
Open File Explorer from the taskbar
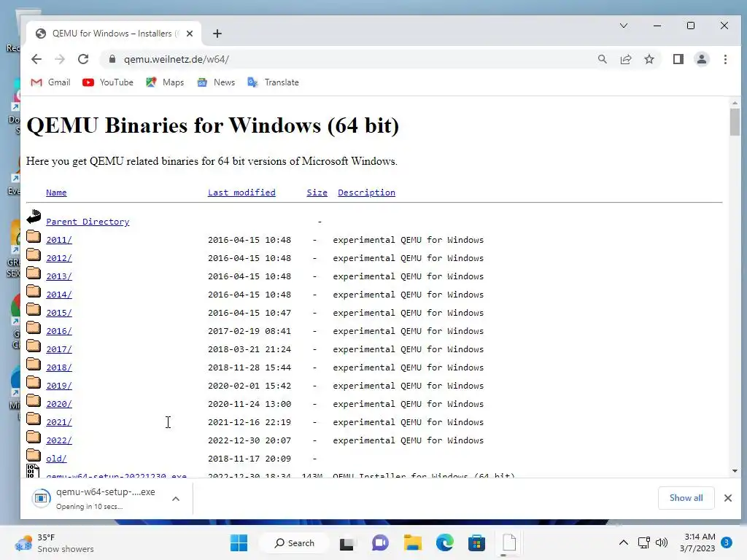(413, 542)
